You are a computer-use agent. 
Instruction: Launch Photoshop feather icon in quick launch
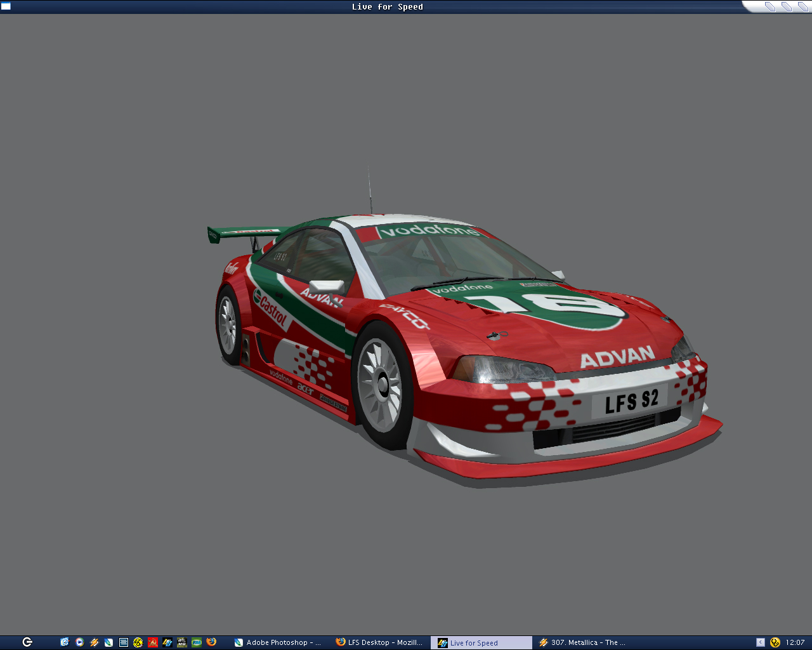(x=108, y=642)
